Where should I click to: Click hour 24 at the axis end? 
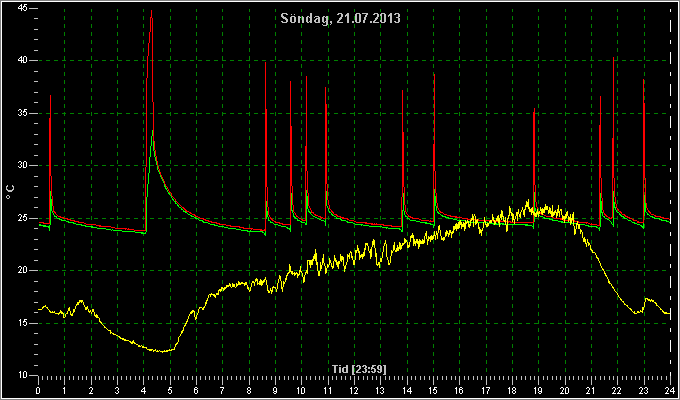pos(670,390)
